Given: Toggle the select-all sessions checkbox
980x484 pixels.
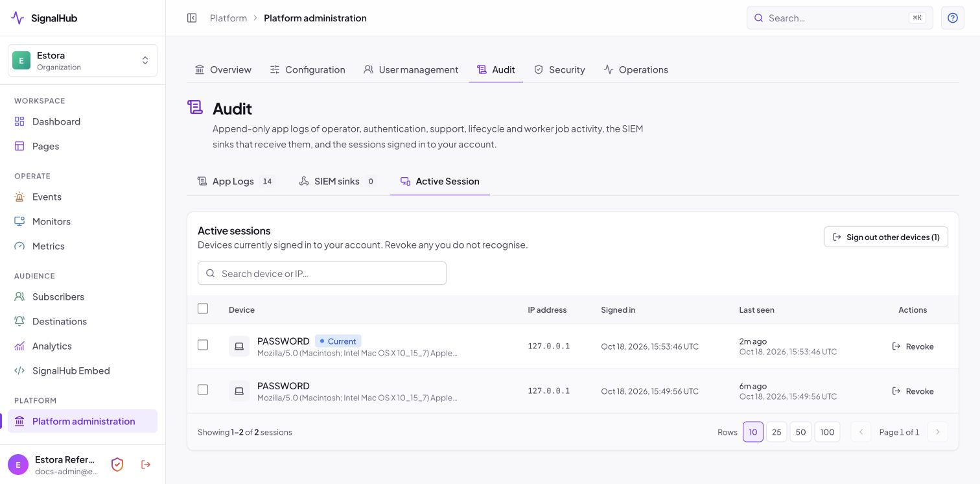Looking at the screenshot, I should 203,309.
